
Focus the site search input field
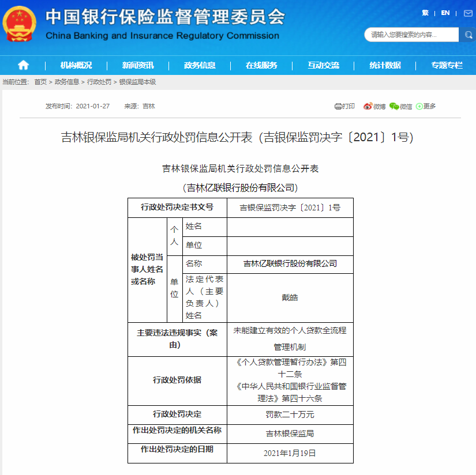click(413, 35)
